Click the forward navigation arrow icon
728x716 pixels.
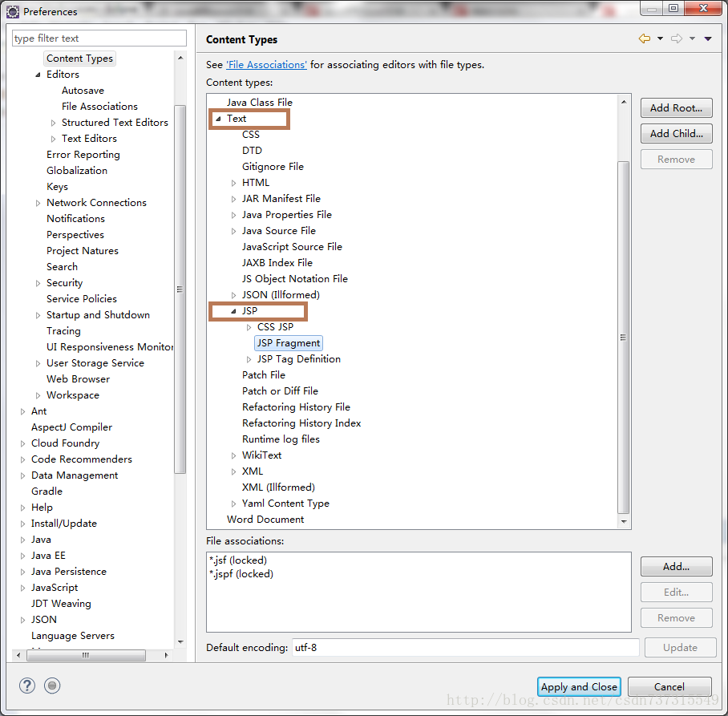coord(677,38)
